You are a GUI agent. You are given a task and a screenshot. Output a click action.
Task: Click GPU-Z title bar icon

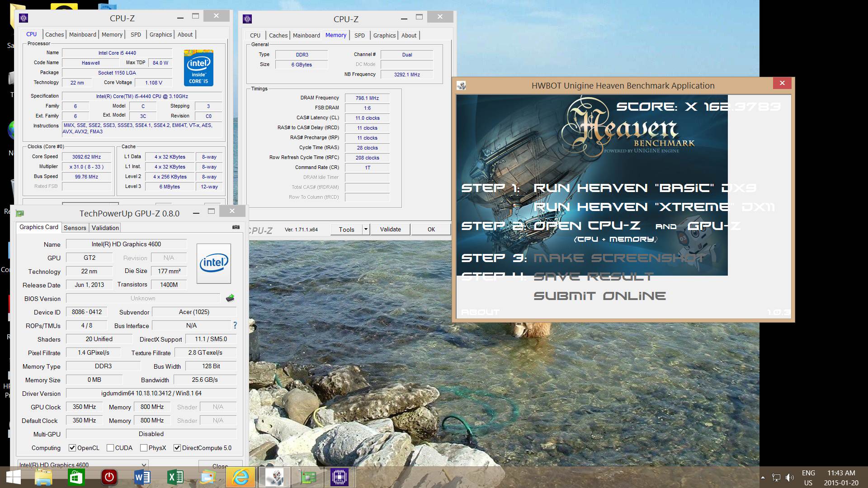20,213
